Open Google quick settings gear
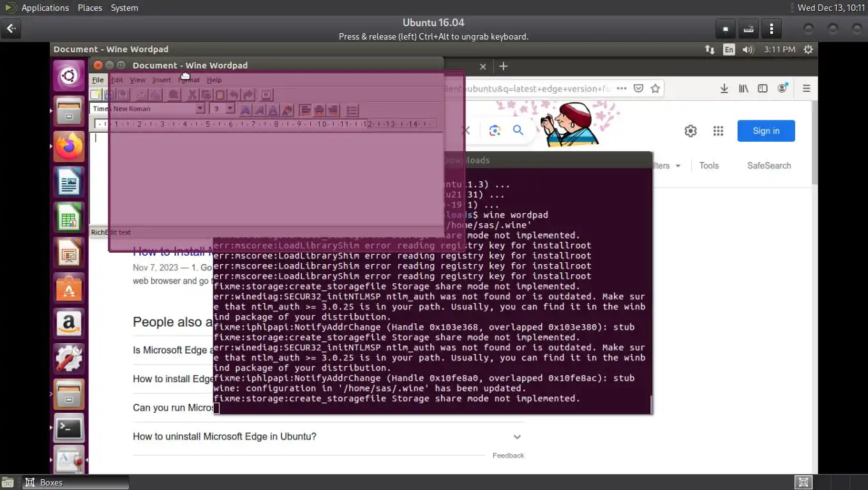The image size is (868, 490). tap(691, 131)
